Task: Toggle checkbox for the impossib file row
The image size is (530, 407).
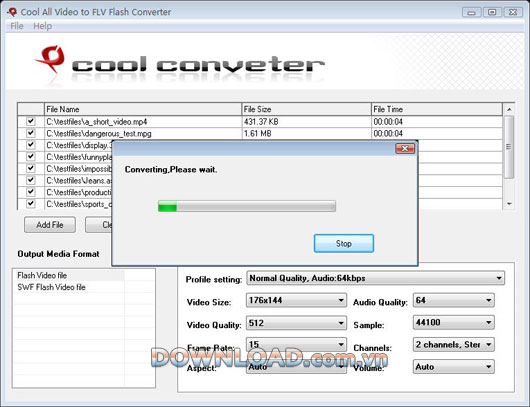Action: click(31, 168)
